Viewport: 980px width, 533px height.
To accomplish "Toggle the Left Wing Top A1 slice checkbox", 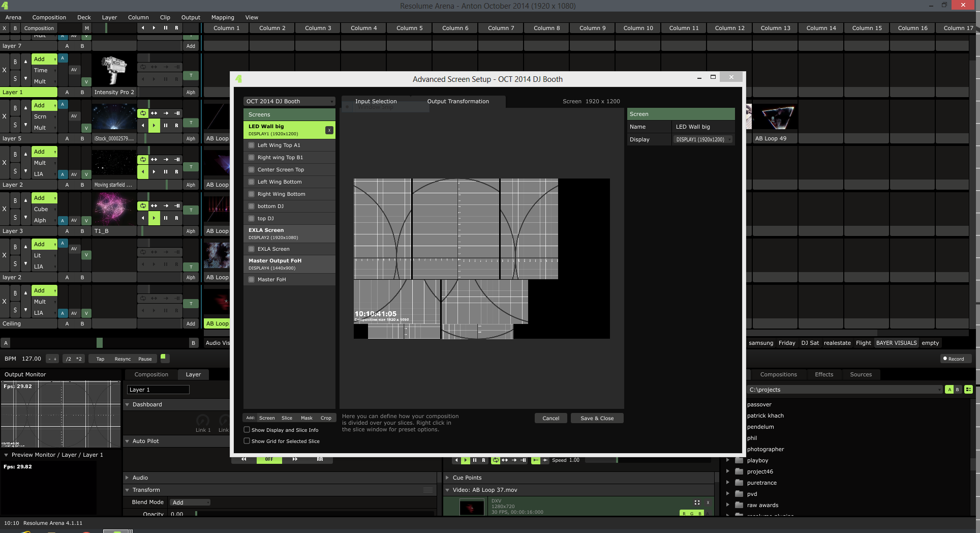I will [x=251, y=145].
